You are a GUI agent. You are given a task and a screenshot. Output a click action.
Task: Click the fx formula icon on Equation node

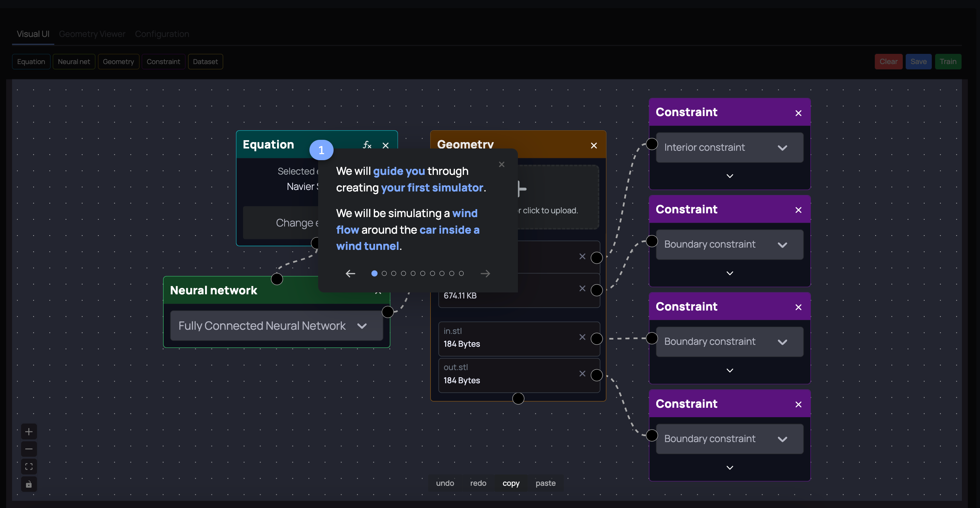pyautogui.click(x=367, y=145)
